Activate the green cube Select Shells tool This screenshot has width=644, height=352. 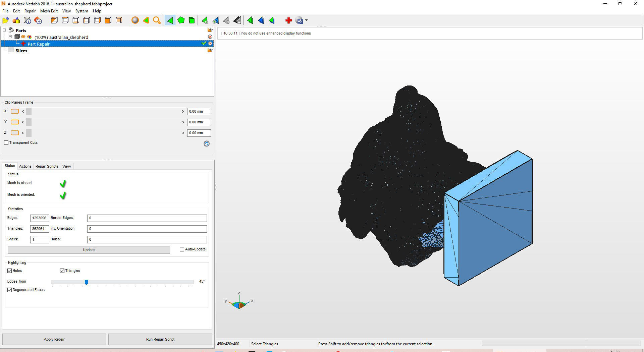pyautogui.click(x=192, y=20)
